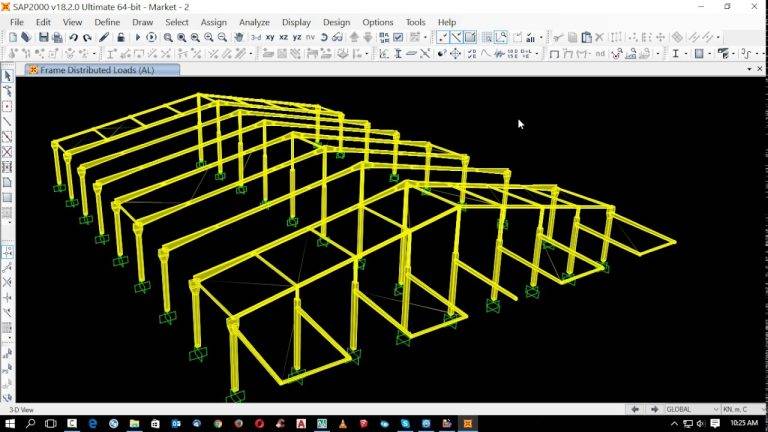768x432 pixels.
Task: Click the Save floppy disk icon
Action: 42,38
